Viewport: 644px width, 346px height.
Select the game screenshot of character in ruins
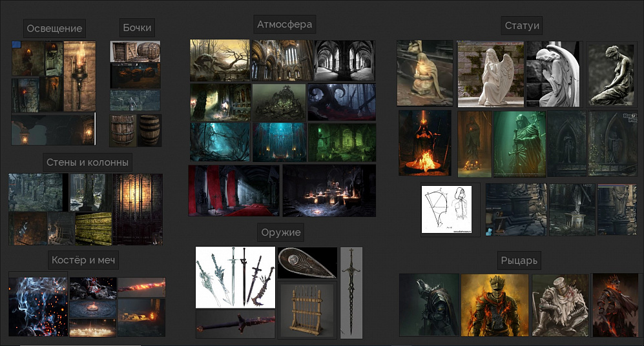pos(135,101)
